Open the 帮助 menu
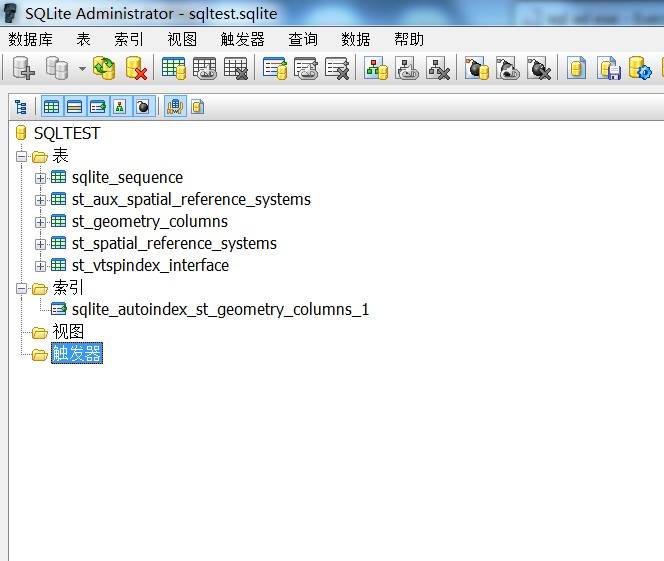This screenshot has width=664, height=561. tap(409, 39)
